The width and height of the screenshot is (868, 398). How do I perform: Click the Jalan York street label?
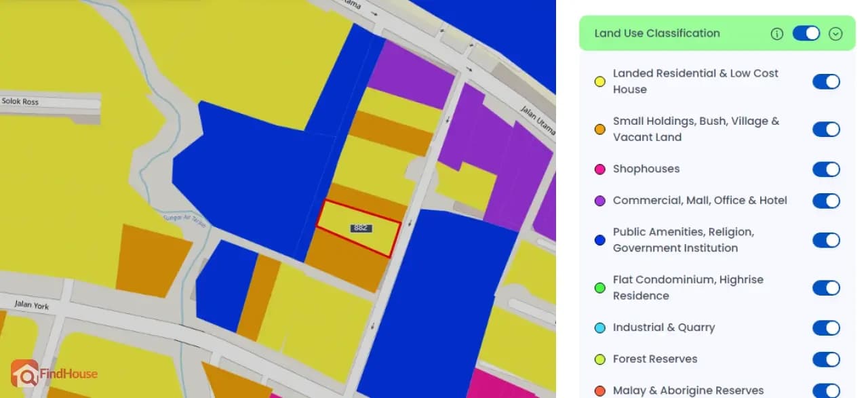coord(32,305)
